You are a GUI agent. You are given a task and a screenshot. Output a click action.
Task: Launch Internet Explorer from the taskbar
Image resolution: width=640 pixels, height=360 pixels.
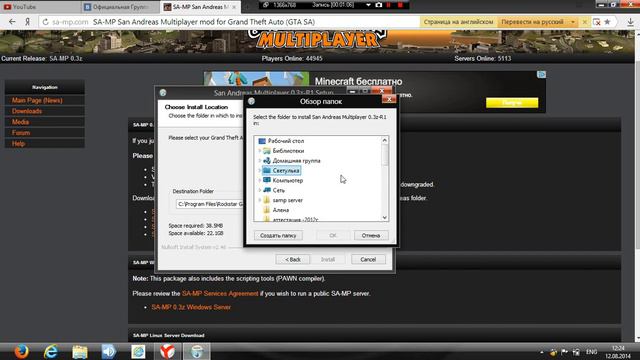51,351
